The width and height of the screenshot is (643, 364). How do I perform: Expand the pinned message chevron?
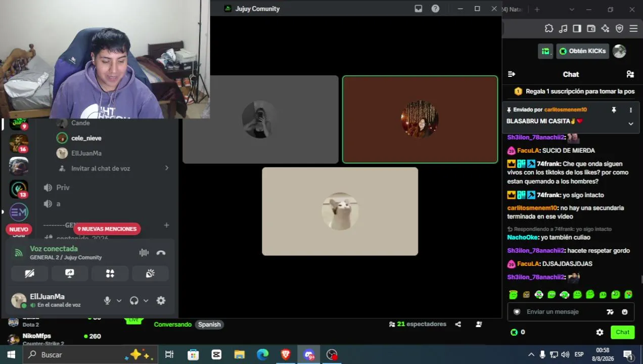(x=630, y=124)
